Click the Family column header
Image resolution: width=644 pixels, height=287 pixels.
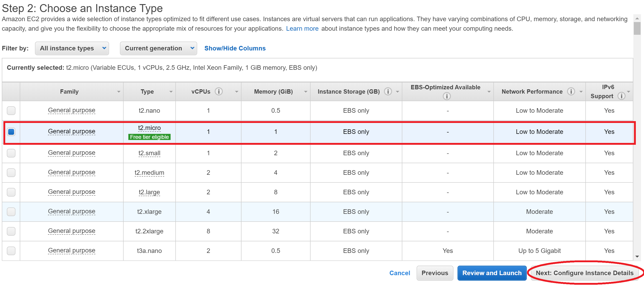coord(72,92)
